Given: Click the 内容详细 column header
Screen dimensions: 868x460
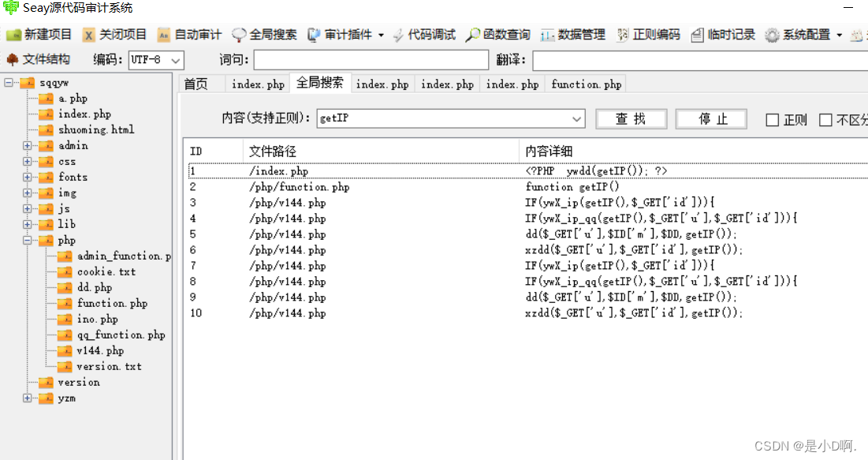Looking at the screenshot, I should [693, 151].
